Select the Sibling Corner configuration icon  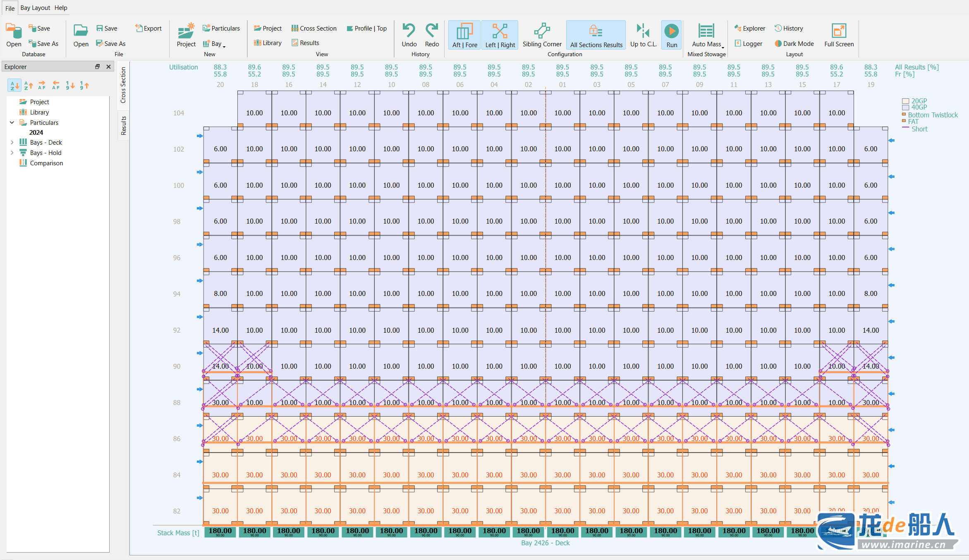coord(542,31)
